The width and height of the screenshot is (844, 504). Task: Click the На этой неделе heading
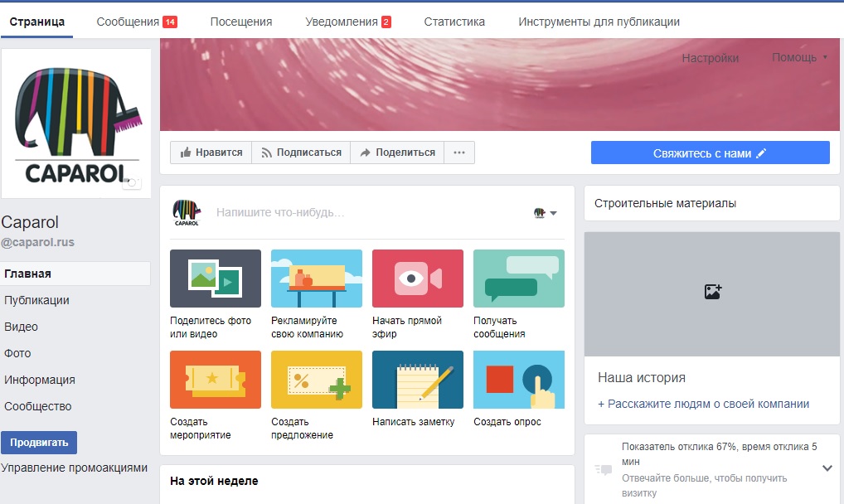pos(214,481)
